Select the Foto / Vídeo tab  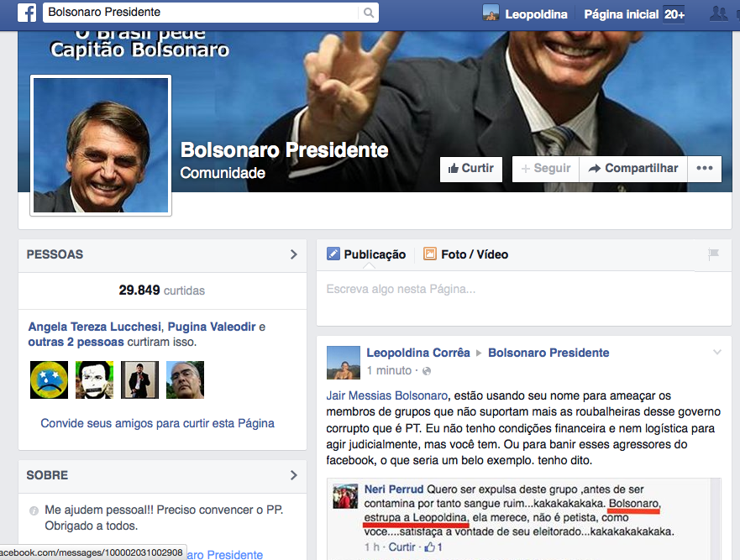[465, 254]
